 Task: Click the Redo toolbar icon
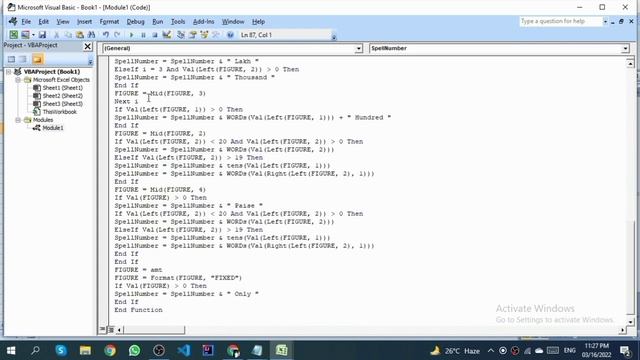[x=117, y=35]
